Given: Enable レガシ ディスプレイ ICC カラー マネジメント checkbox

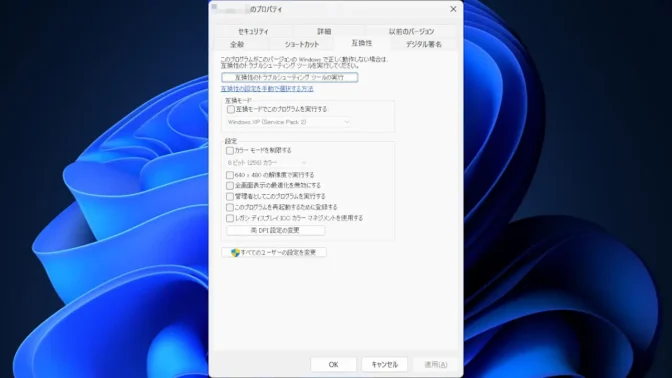Looking at the screenshot, I should (230, 218).
